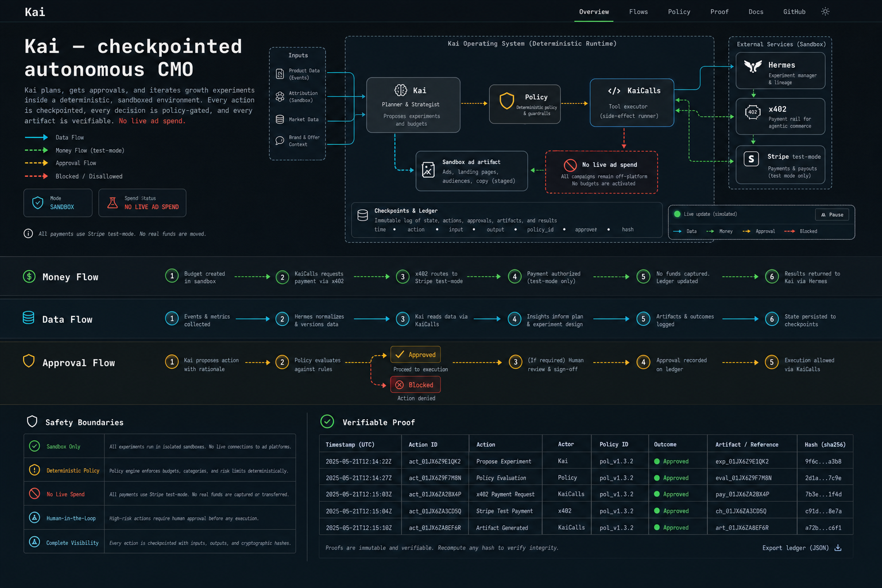The height and width of the screenshot is (588, 882).
Task: Click the Kai logo in the header
Action: [x=34, y=12]
